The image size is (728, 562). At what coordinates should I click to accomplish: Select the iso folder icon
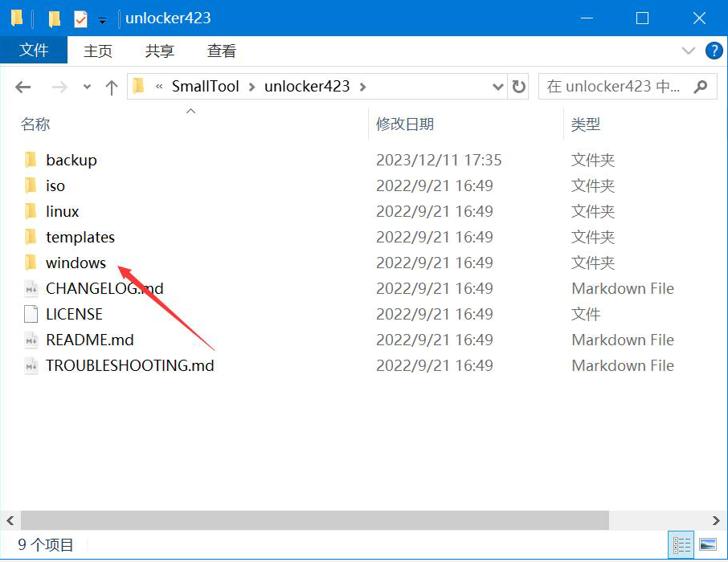pyautogui.click(x=31, y=185)
